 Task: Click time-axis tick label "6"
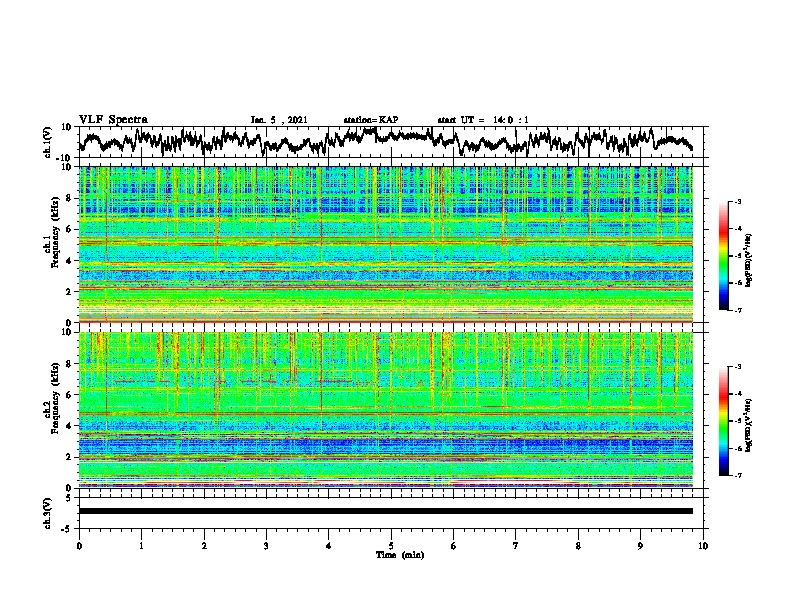pyautogui.click(x=454, y=546)
